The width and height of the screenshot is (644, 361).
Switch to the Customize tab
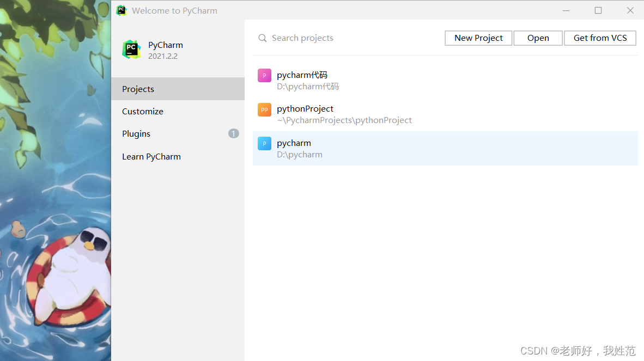[178, 111]
